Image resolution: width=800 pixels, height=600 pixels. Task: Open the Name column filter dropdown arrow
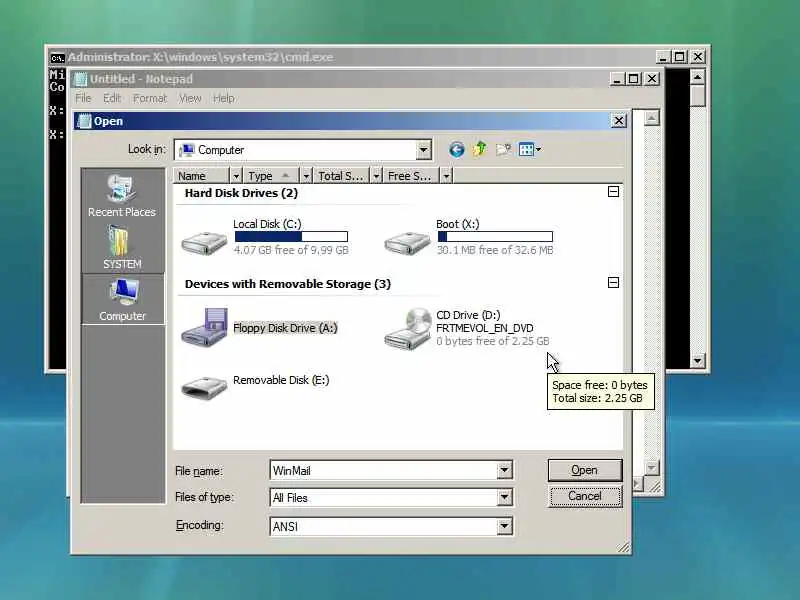(x=236, y=176)
